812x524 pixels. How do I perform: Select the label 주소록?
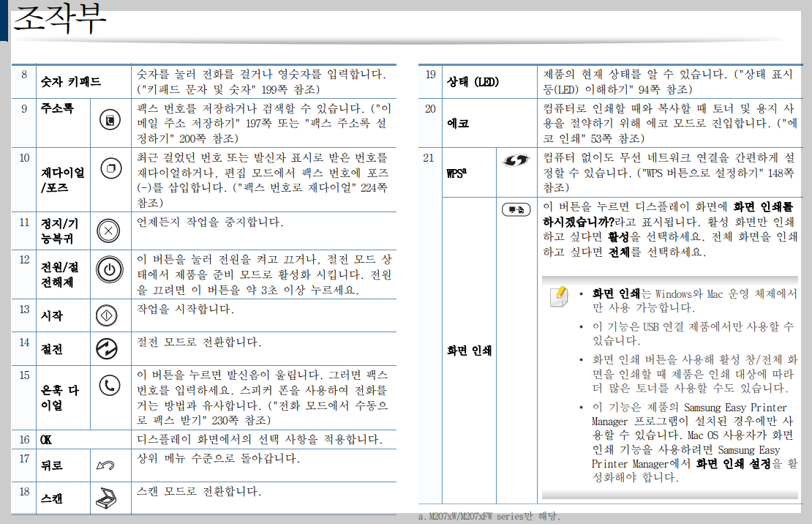57,108
